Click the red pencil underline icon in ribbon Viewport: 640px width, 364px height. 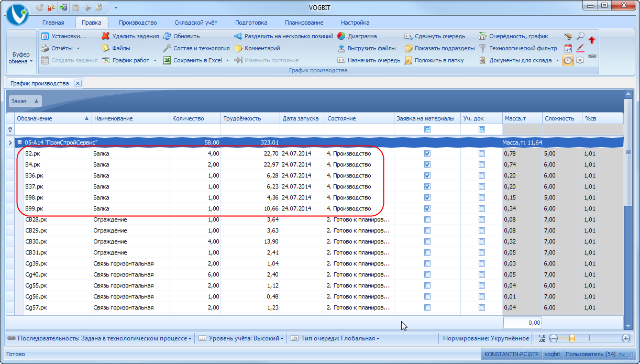(x=580, y=48)
